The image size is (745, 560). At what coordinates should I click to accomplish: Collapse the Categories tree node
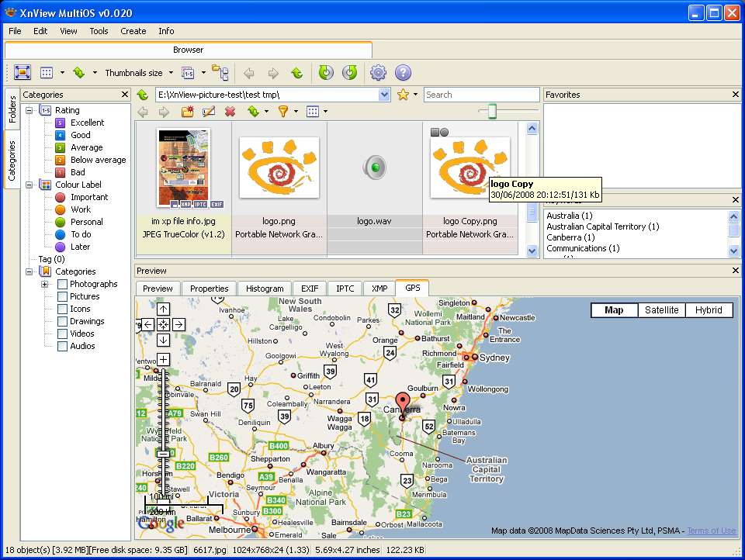[29, 271]
